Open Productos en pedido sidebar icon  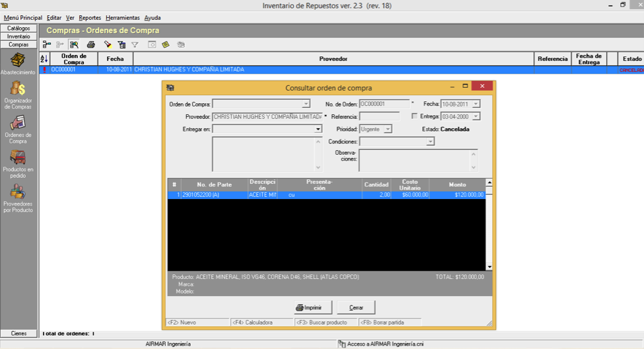coord(18,164)
